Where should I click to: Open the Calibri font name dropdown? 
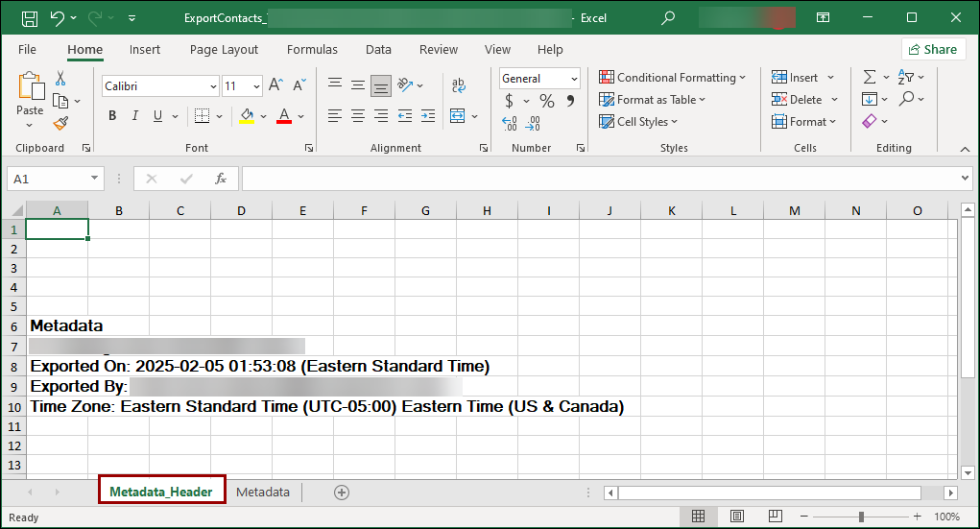[x=213, y=86]
